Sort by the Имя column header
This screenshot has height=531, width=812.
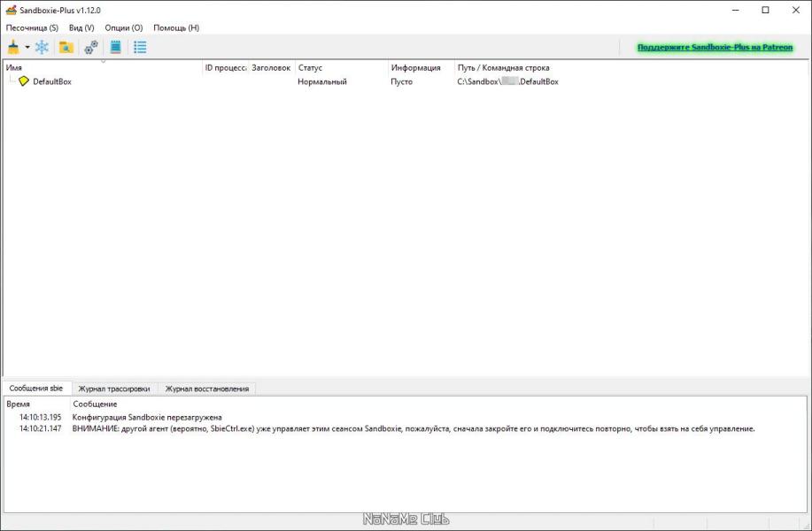(x=103, y=68)
